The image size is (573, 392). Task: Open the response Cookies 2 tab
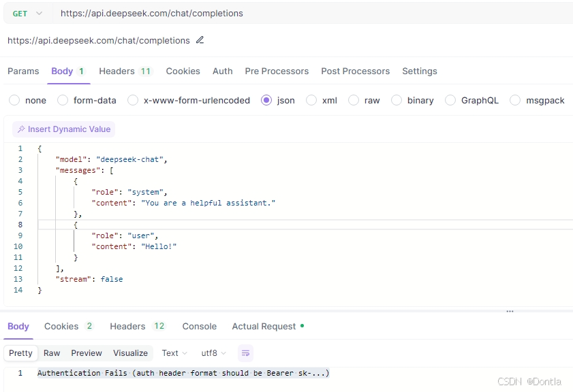point(69,326)
